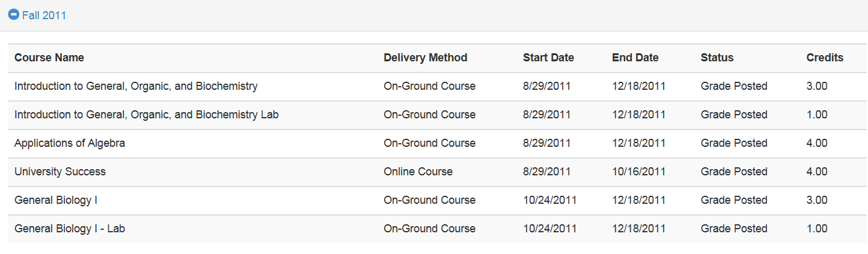Click the Status column header
The image size is (868, 254).
point(717,58)
